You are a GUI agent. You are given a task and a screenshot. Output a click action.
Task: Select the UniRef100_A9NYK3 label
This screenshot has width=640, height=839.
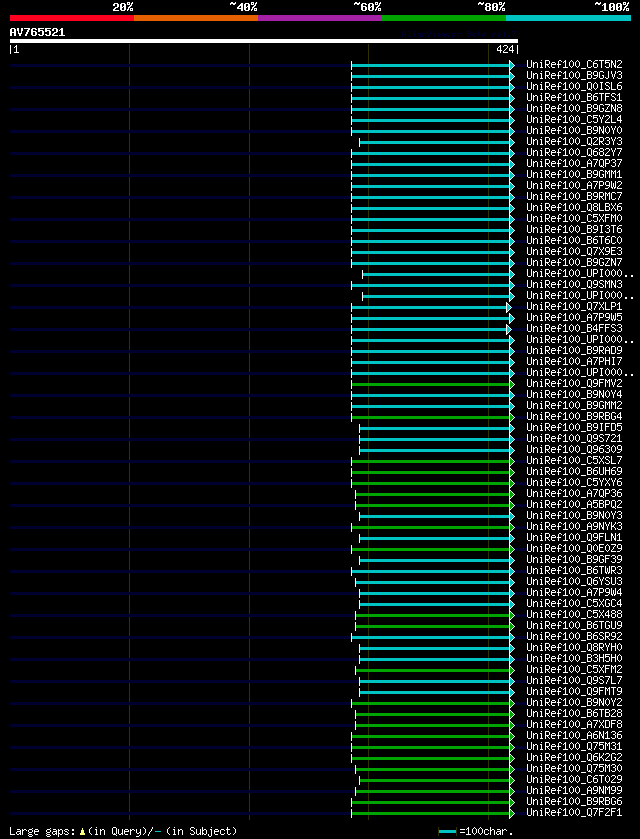pyautogui.click(x=574, y=527)
